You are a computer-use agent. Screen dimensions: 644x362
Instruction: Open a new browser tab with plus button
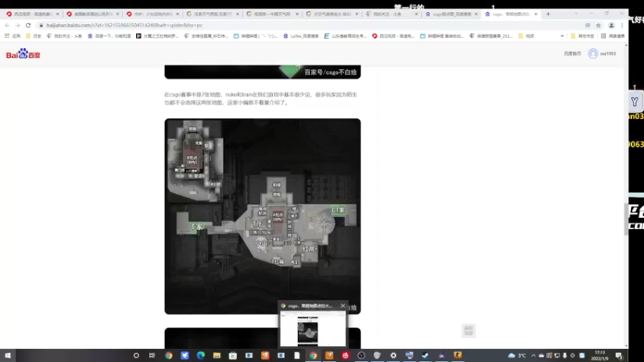[x=548, y=14]
